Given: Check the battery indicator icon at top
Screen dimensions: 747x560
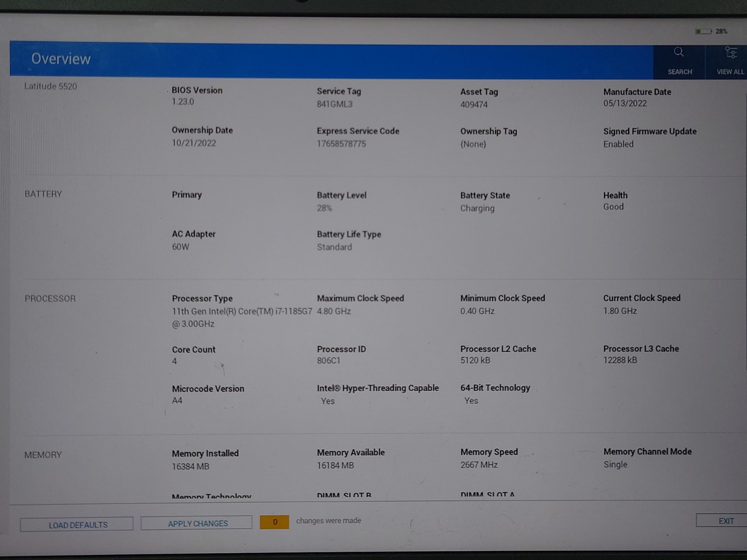Looking at the screenshot, I should (703, 31).
